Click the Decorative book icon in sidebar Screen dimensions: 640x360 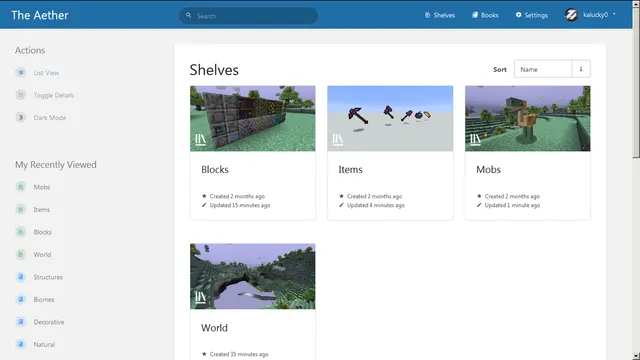pyautogui.click(x=20, y=322)
